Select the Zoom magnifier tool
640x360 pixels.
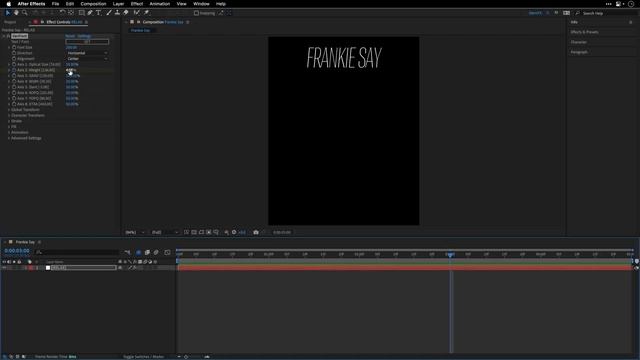(x=24, y=13)
